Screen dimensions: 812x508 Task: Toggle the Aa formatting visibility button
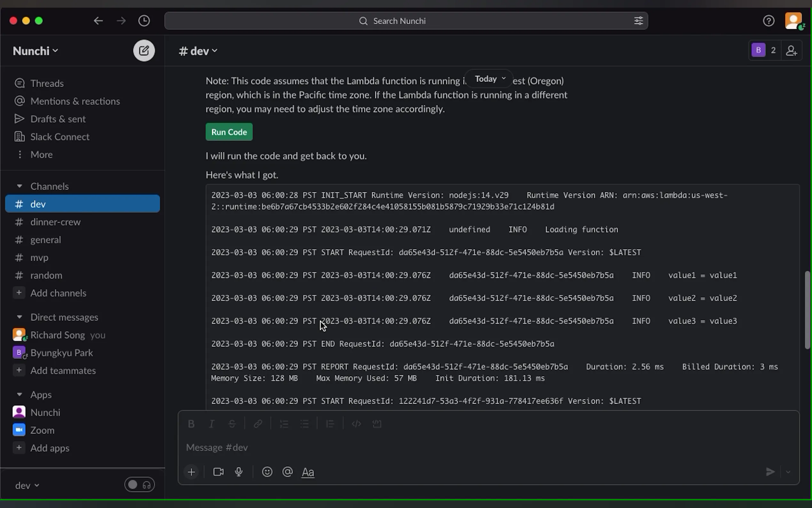coord(308,472)
